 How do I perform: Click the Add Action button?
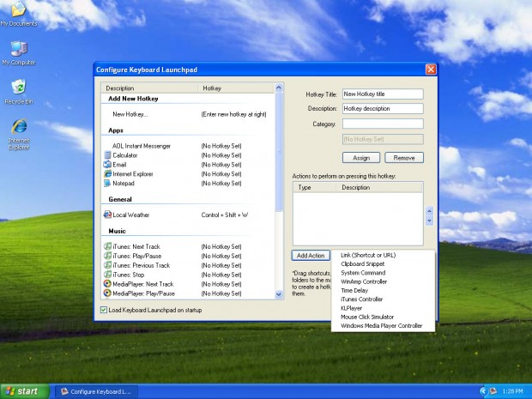tap(311, 256)
